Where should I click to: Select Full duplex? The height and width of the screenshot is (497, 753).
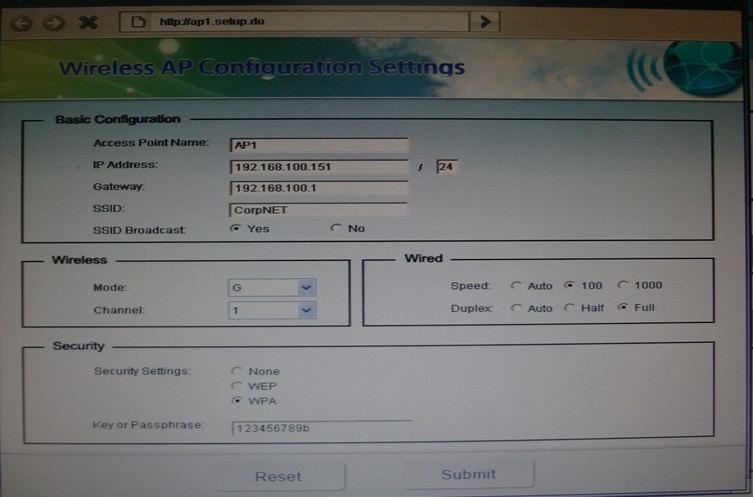[x=622, y=307]
